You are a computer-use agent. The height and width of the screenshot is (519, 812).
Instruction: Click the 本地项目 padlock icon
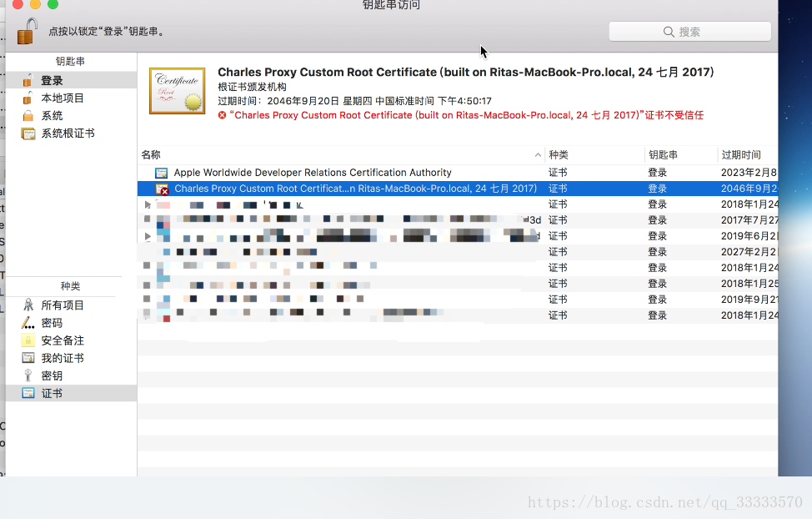coord(28,98)
